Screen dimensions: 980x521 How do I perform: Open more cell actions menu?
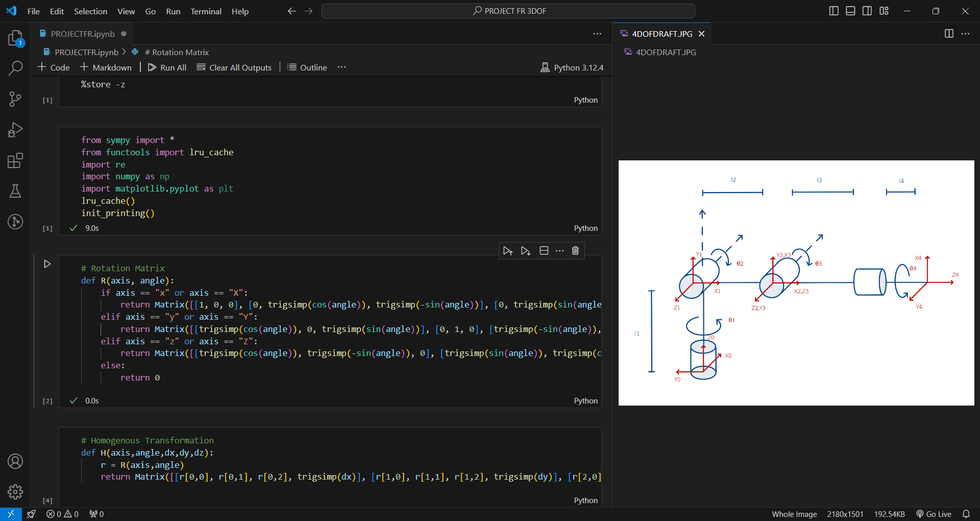(x=560, y=250)
